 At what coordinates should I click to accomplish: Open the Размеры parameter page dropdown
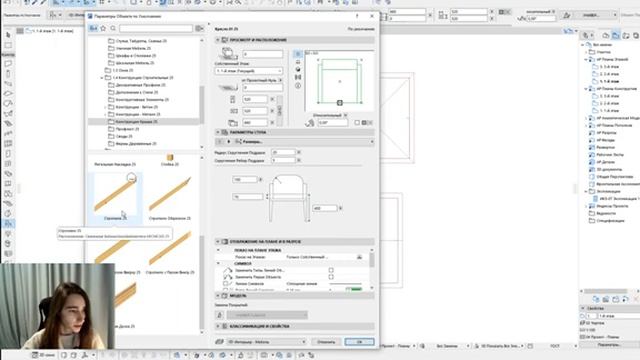tap(304, 142)
